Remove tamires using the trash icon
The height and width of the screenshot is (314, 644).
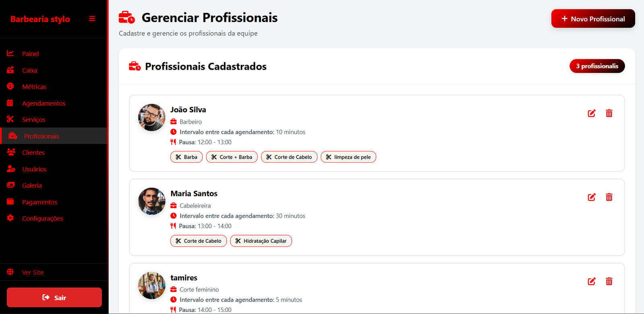(x=609, y=281)
